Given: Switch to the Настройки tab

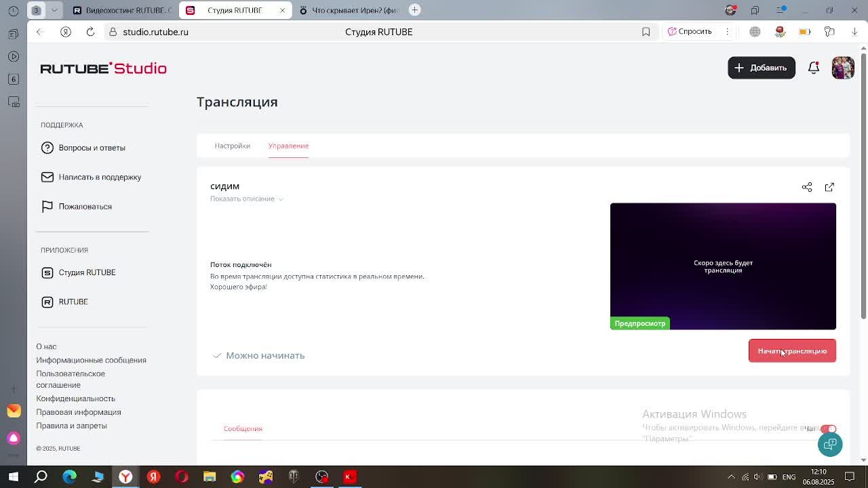Looking at the screenshot, I should click(233, 146).
